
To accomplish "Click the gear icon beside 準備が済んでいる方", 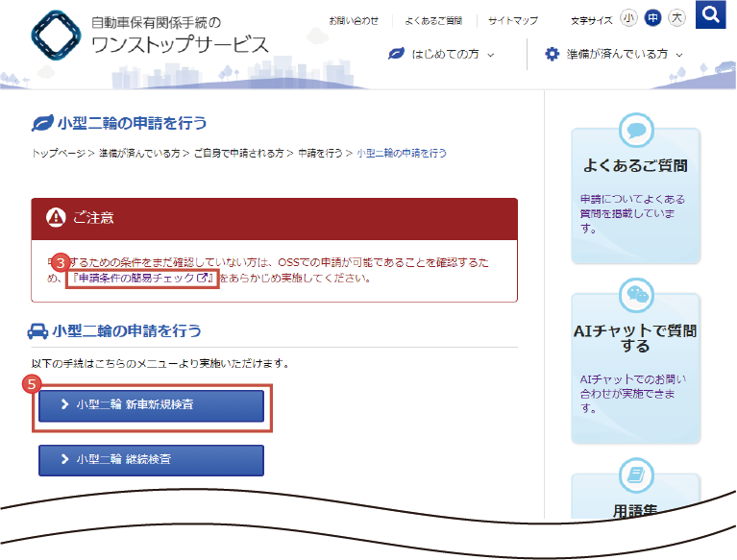I will click(552, 54).
